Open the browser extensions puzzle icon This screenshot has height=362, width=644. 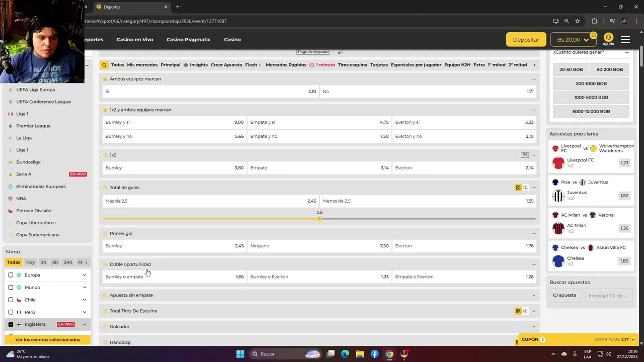coord(594,21)
